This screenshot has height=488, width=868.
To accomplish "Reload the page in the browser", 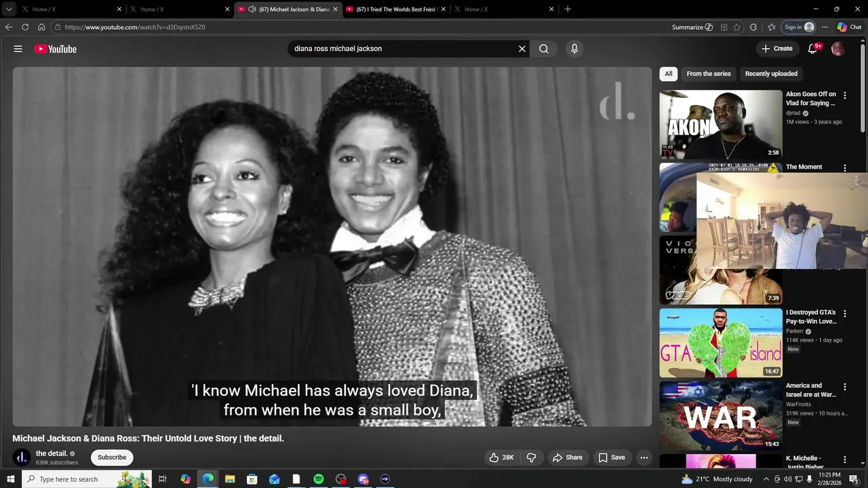I will point(25,27).
